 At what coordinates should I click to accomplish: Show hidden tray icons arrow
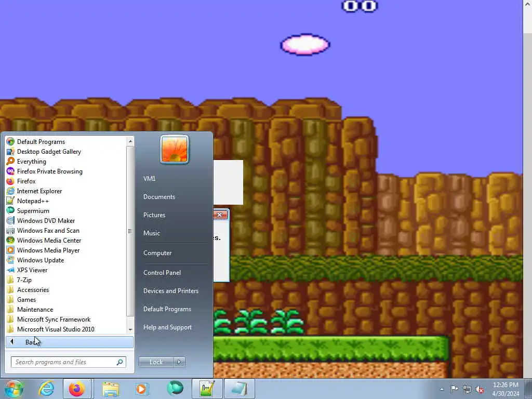(x=442, y=389)
